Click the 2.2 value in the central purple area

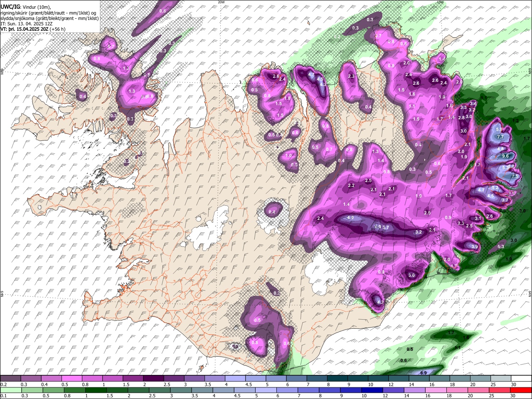[351, 185]
